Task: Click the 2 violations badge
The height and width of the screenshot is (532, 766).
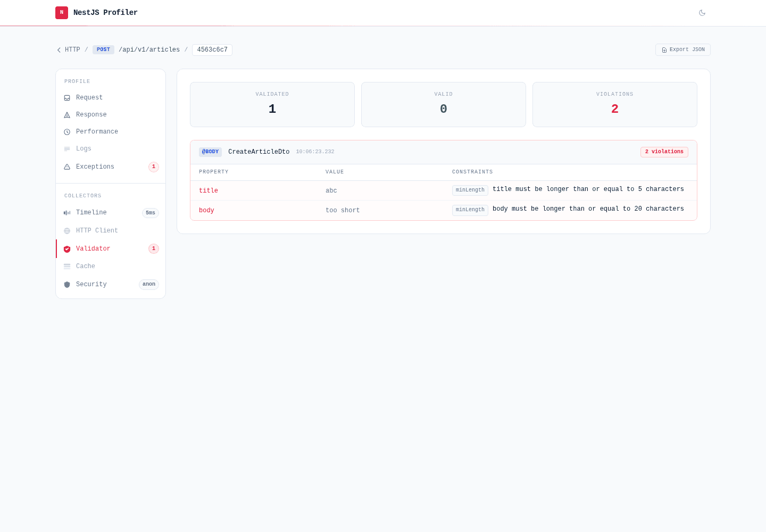Action: 664,152
